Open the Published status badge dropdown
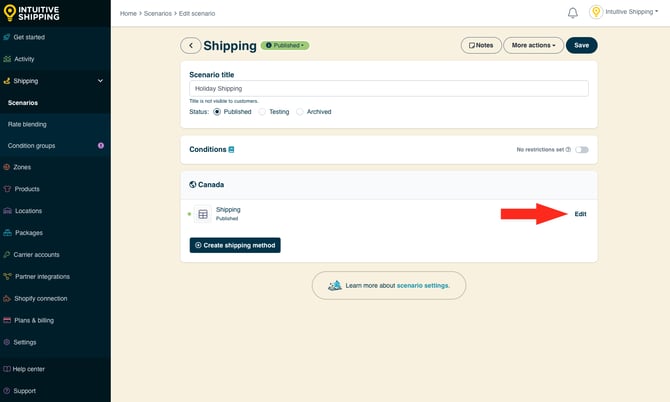670x402 pixels. tap(285, 45)
